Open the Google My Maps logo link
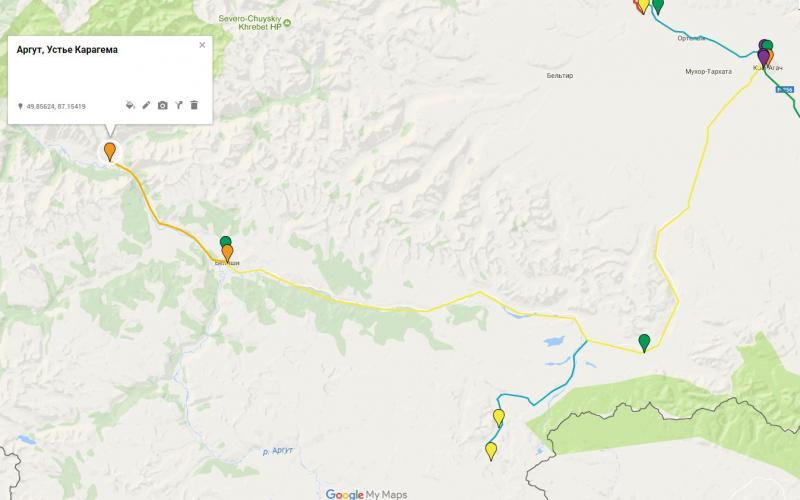800x500 pixels. tap(366, 494)
